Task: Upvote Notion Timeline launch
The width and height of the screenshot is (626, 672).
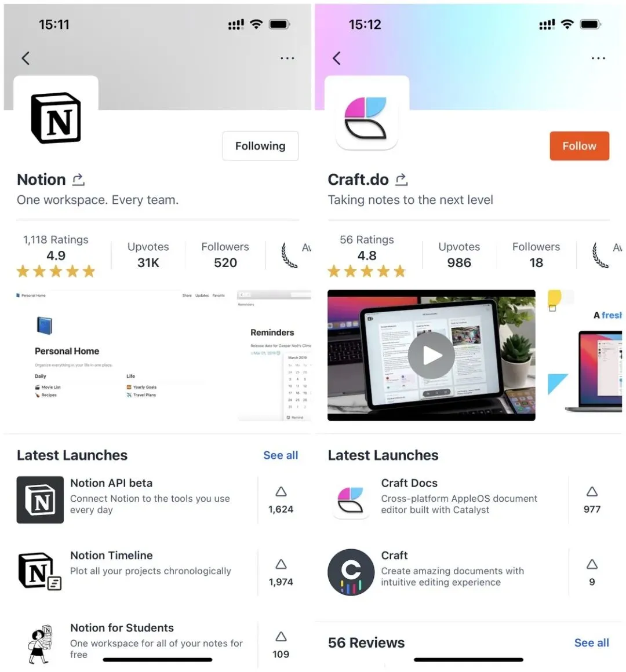Action: point(281,572)
